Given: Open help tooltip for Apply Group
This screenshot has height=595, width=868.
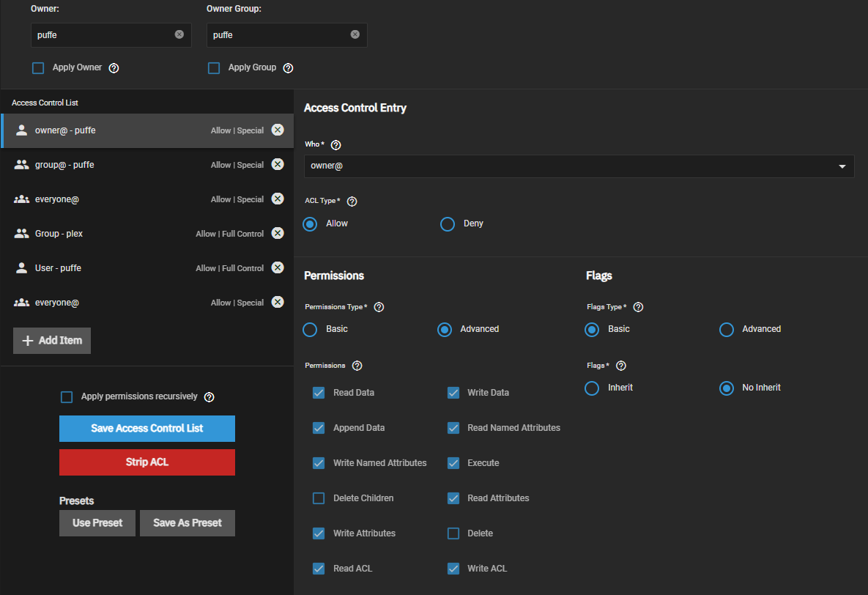Looking at the screenshot, I should coord(289,68).
